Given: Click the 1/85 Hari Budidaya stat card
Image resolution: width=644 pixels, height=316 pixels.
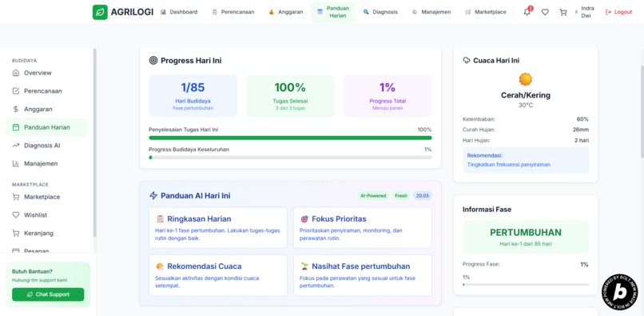Looking at the screenshot, I should pyautogui.click(x=193, y=95).
